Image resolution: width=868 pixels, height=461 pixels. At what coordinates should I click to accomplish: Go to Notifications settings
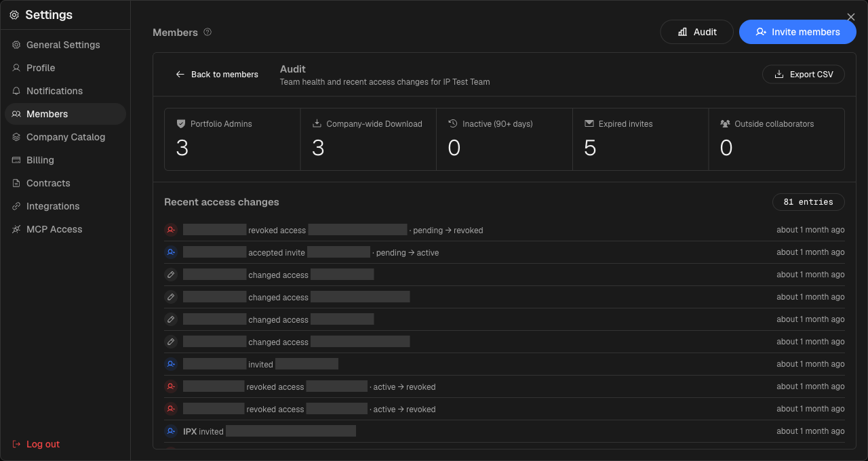pyautogui.click(x=65, y=91)
